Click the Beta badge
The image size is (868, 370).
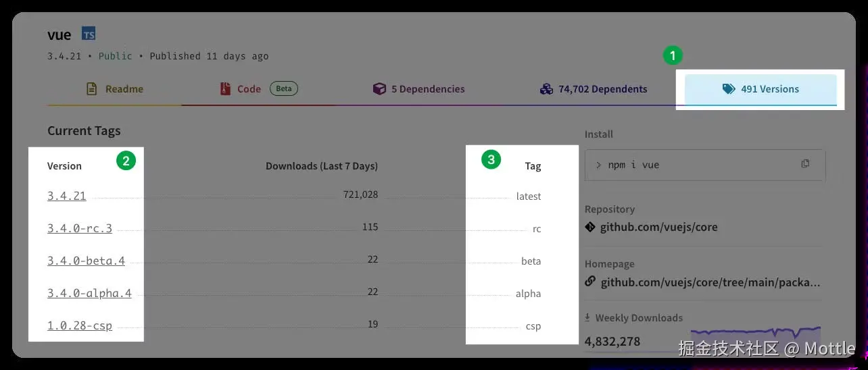tap(284, 88)
